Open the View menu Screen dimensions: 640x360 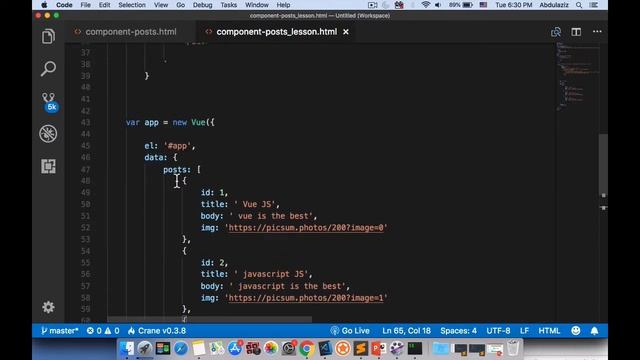pos(161,5)
